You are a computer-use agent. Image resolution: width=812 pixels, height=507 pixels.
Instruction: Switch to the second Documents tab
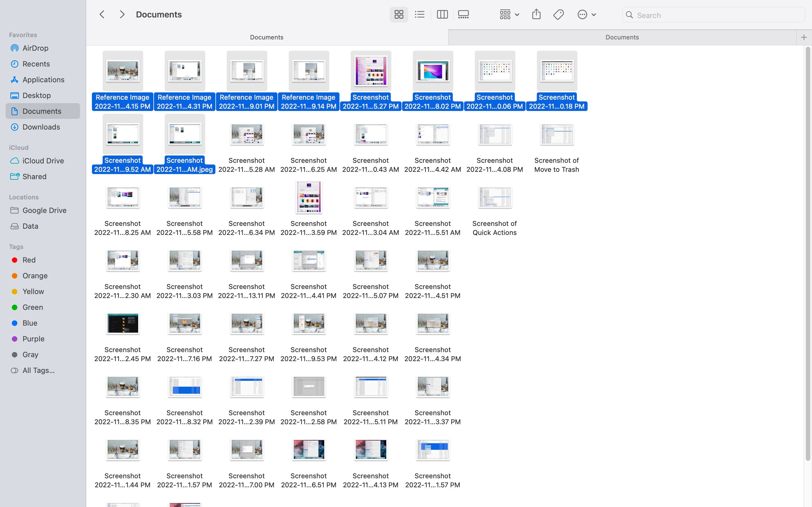[622, 37]
